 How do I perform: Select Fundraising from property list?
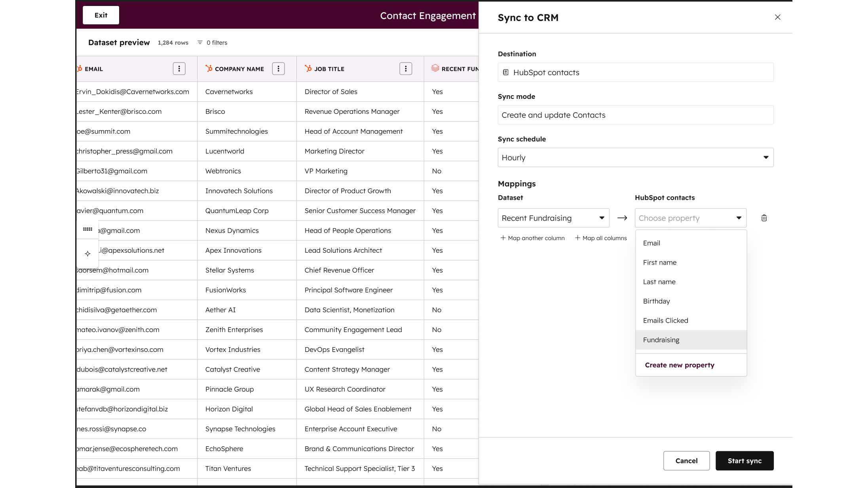click(661, 340)
